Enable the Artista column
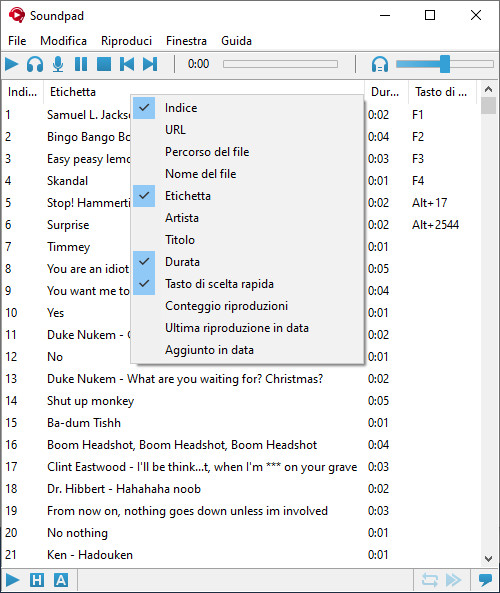Viewport: 500px width, 593px height. [247, 218]
